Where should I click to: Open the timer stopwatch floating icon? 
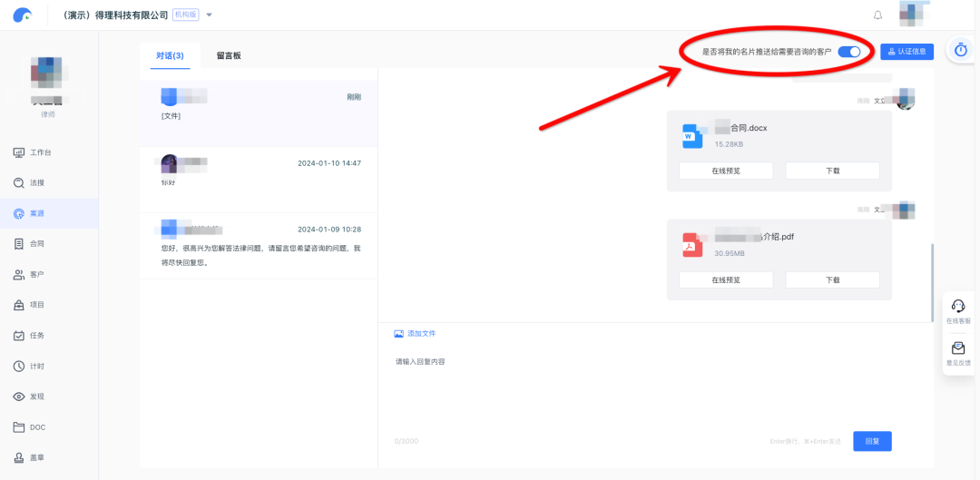961,49
